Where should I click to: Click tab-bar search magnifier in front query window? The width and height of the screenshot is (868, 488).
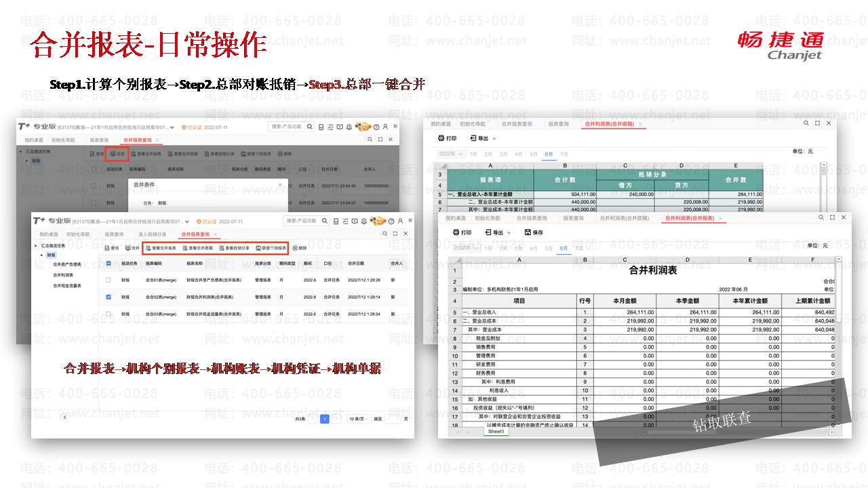pyautogui.click(x=385, y=234)
